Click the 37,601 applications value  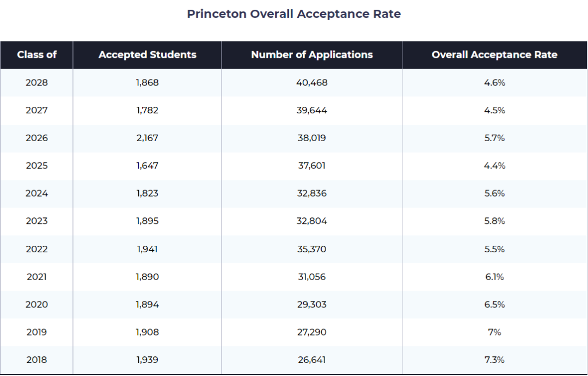point(311,166)
